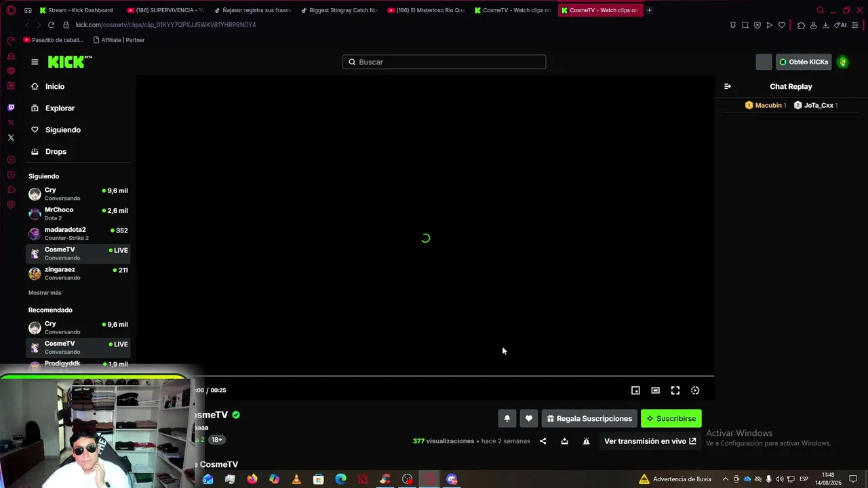The width and height of the screenshot is (868, 488).
Task: Open Opera sidebar player icon
Action: (11, 160)
